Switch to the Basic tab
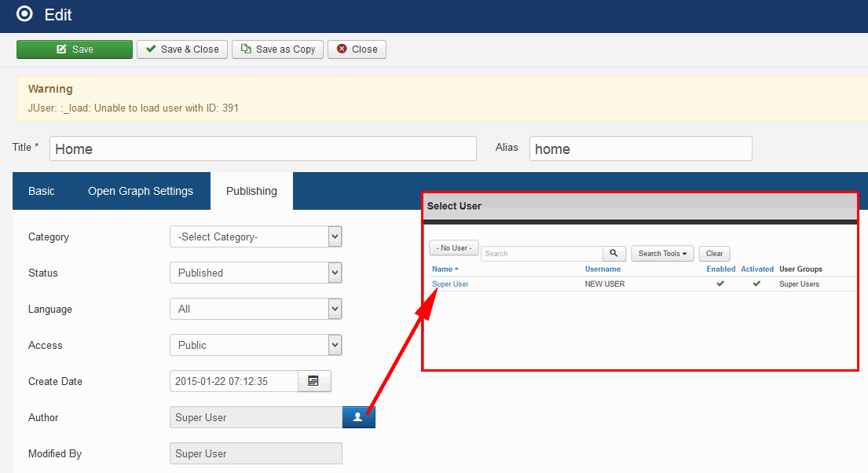Viewport: 868px width, 473px height. pos(41,191)
